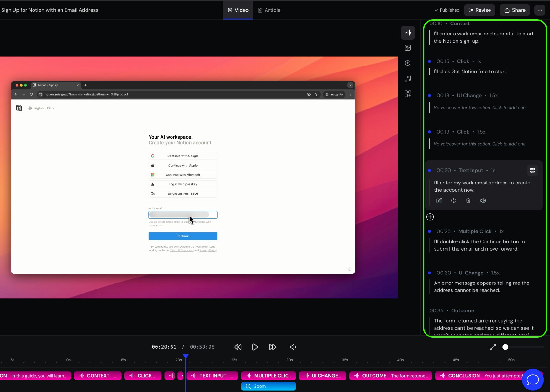Click the Share button

click(515, 10)
